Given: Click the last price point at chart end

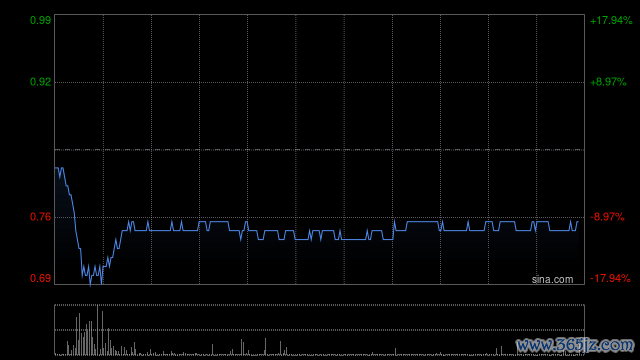Looking at the screenshot, I should [x=578, y=222].
